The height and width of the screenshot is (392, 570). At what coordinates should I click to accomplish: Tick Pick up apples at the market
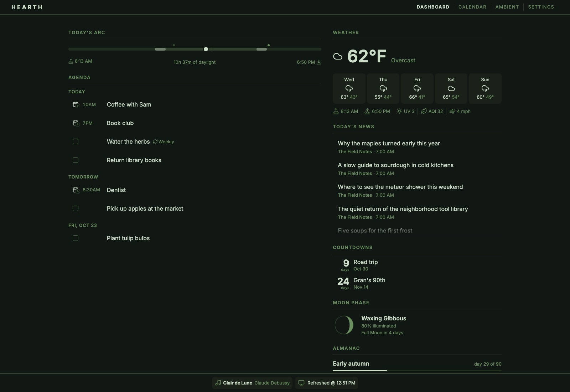(x=76, y=208)
